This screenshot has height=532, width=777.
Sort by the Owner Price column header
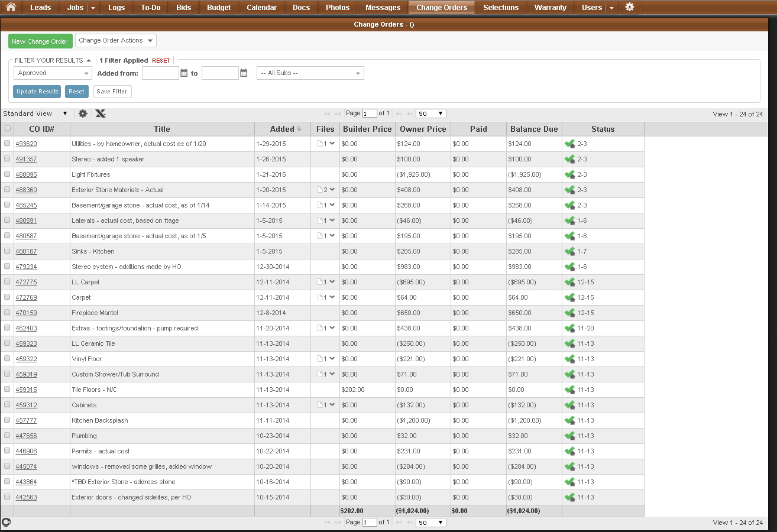coord(423,129)
